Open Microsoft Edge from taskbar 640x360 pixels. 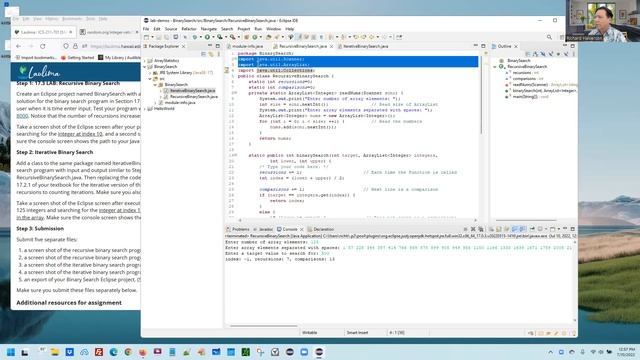(x=113, y=352)
